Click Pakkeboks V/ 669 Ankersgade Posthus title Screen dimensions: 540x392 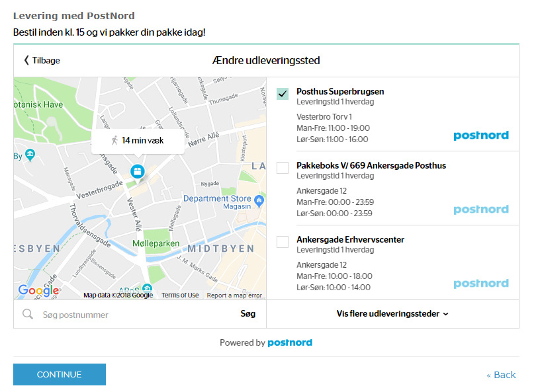(x=371, y=165)
